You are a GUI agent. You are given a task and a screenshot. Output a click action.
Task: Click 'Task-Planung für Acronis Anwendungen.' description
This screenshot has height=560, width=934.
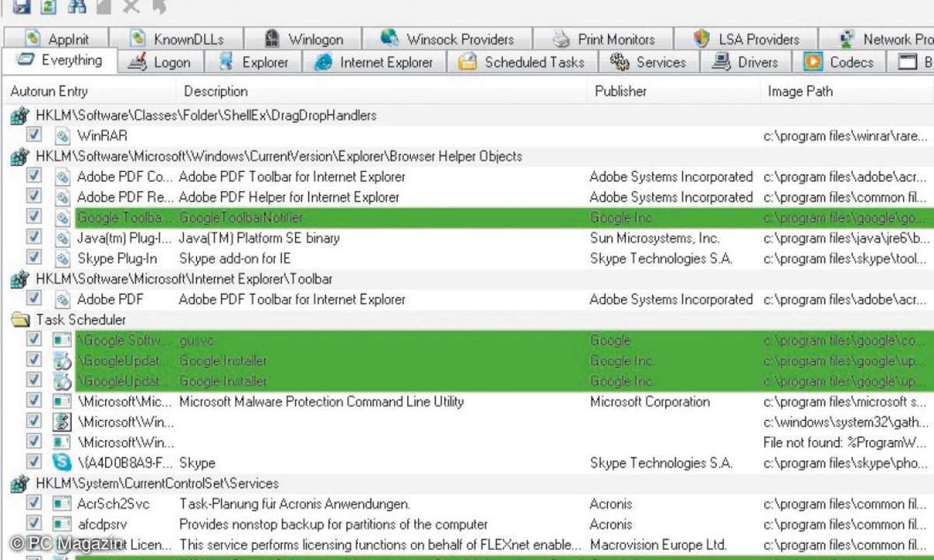tap(295, 504)
